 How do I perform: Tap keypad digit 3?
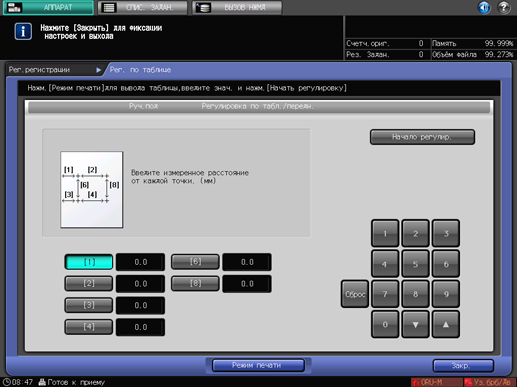point(446,233)
